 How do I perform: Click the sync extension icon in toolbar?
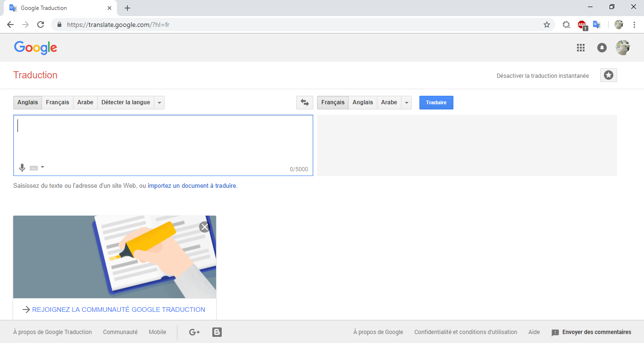pos(567,25)
